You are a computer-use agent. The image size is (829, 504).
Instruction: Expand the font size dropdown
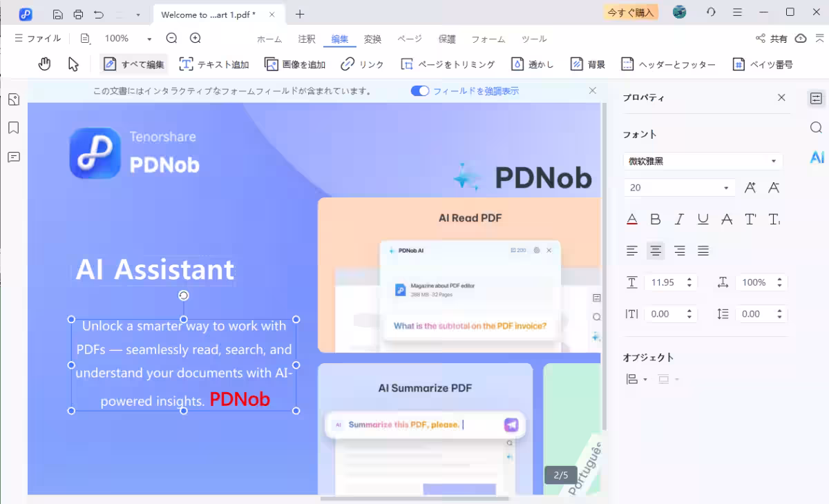725,188
